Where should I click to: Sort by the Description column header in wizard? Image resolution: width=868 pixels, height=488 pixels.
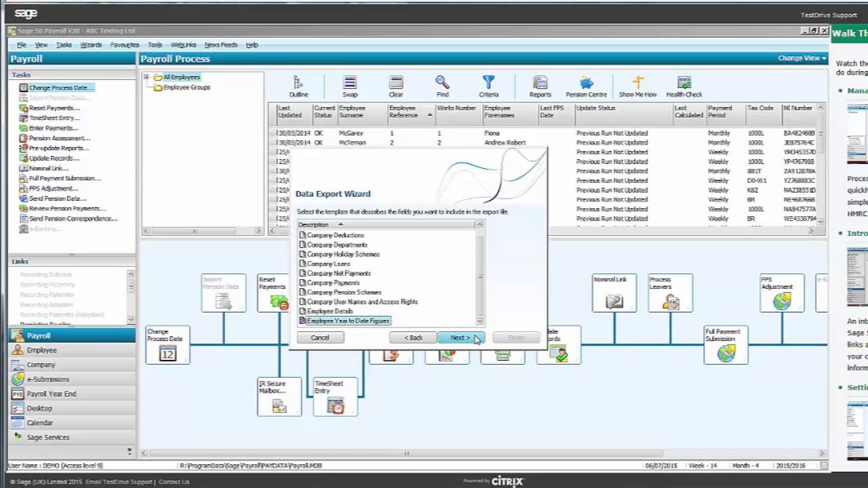pyautogui.click(x=387, y=224)
